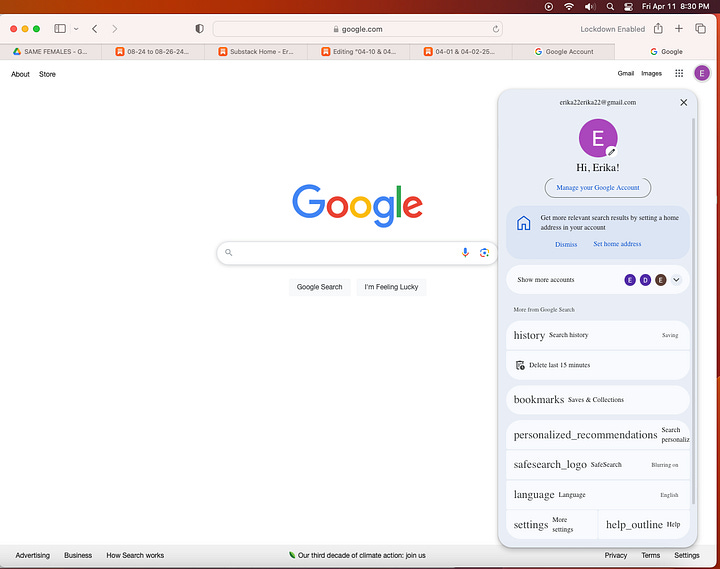Open the Images link
This screenshot has height=569, width=720.
[x=651, y=73]
